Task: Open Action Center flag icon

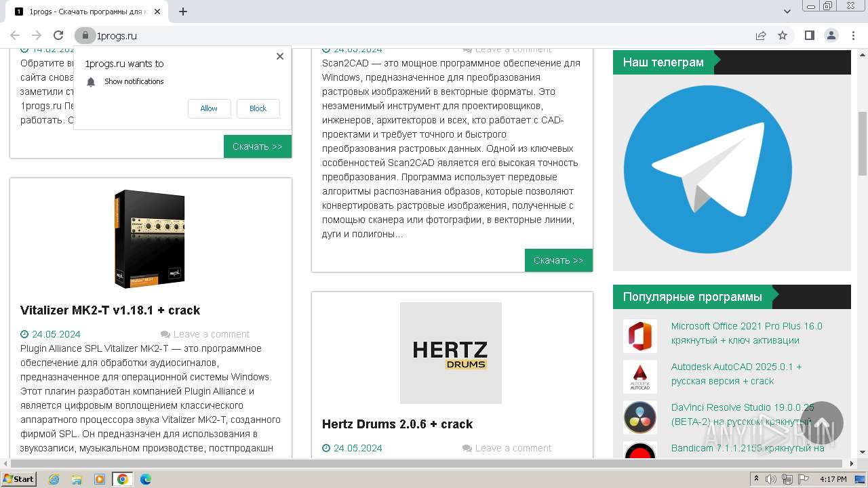Action: [804, 479]
